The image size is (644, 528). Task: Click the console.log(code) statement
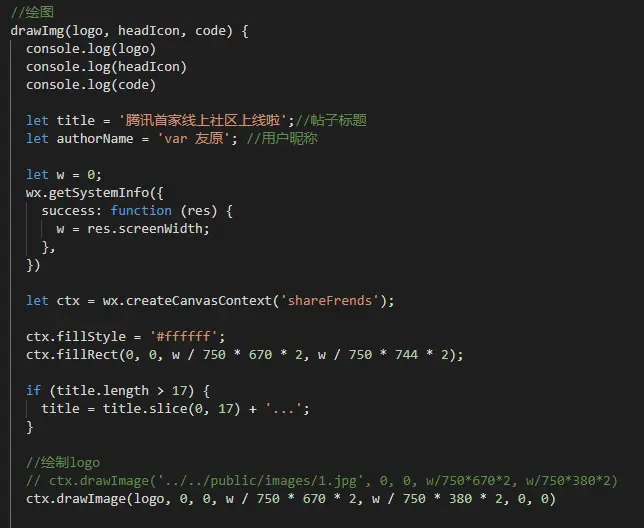[91, 85]
